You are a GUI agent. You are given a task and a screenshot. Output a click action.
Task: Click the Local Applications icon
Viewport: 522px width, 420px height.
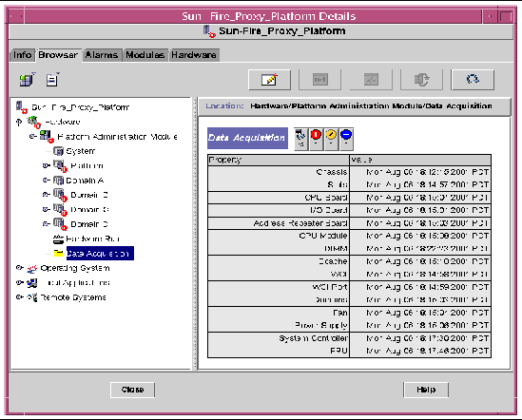(32, 283)
